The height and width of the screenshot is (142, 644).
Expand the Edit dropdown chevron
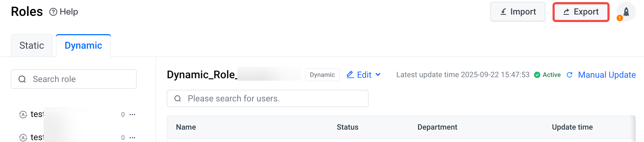(378, 74)
